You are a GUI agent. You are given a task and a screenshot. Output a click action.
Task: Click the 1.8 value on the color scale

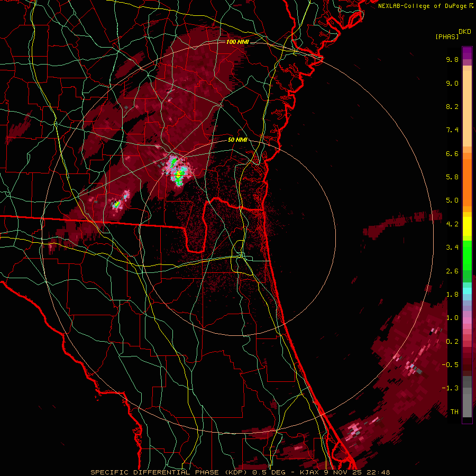[452, 295]
